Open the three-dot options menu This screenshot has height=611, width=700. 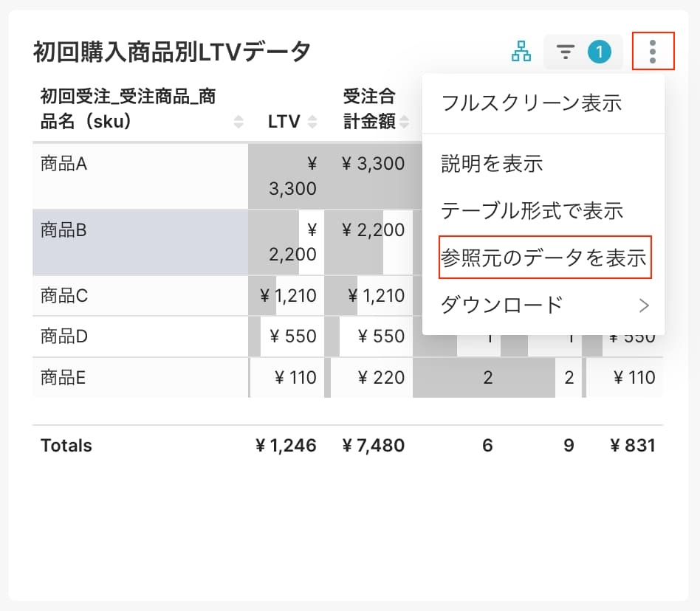653,52
